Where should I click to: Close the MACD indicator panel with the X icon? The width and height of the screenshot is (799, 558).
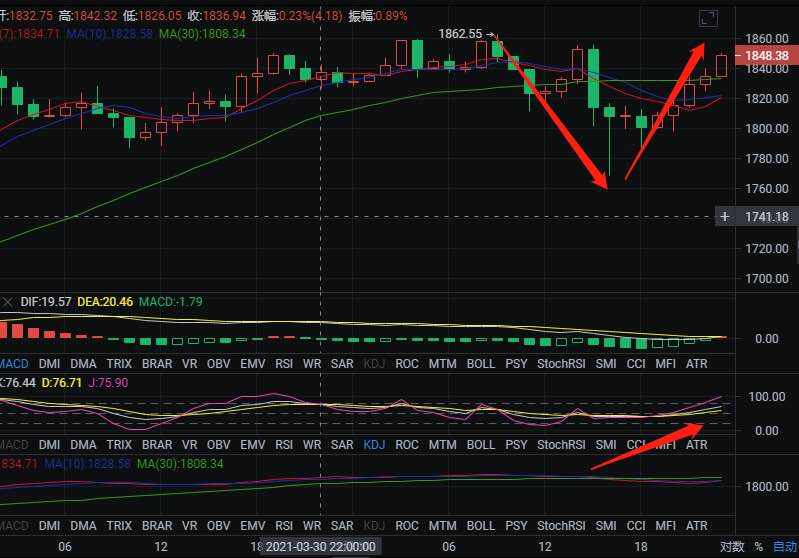pyautogui.click(x=7, y=302)
